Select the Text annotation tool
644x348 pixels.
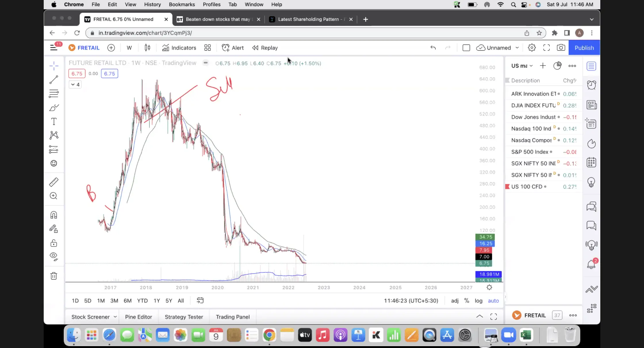54,121
